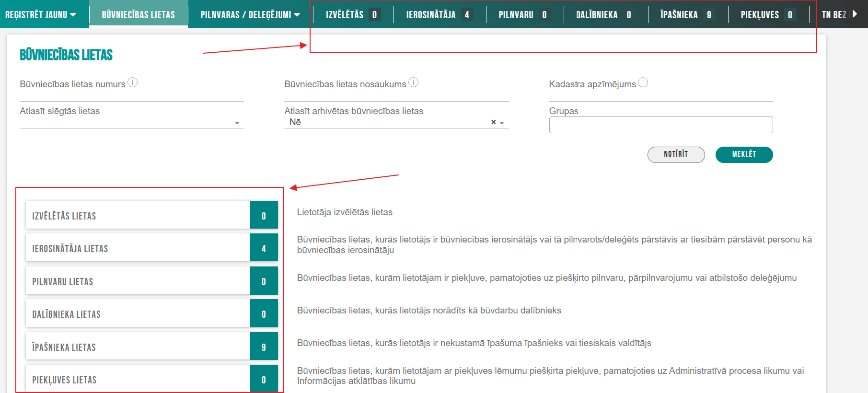Open the Reģistrēt jaunu dropdown menu
This screenshot has width=868, height=393.
click(x=41, y=14)
